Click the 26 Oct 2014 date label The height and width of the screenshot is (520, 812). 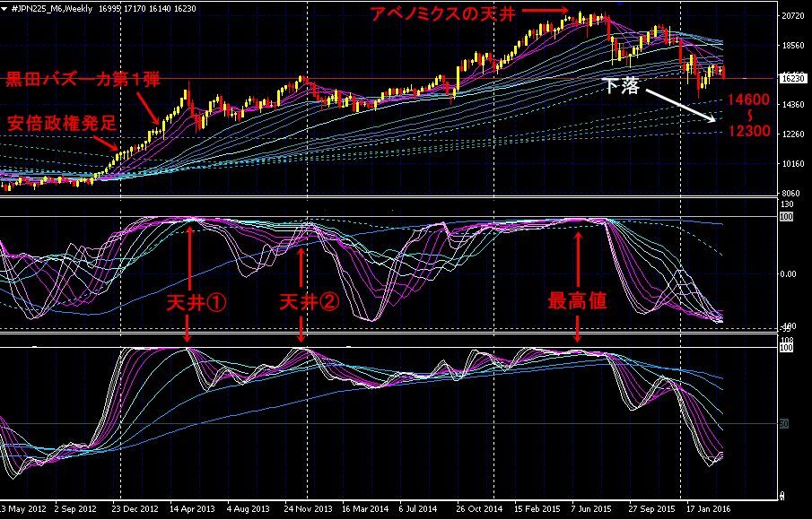pyautogui.click(x=479, y=508)
